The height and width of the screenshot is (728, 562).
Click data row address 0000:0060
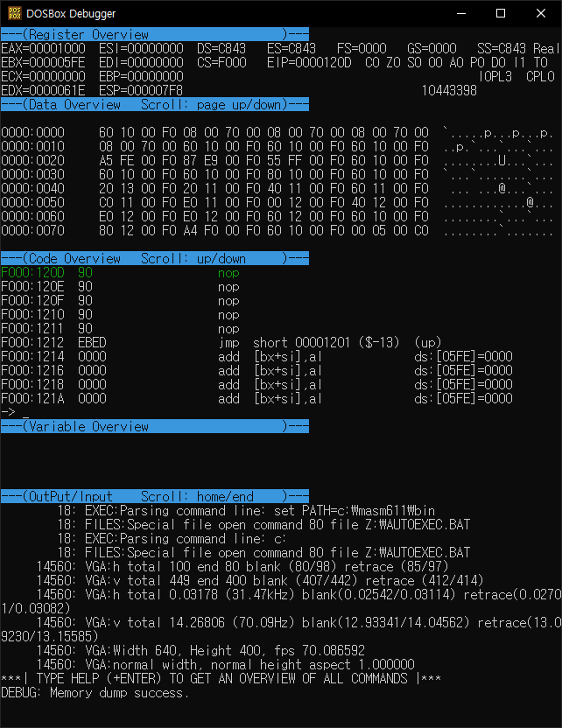click(x=33, y=216)
